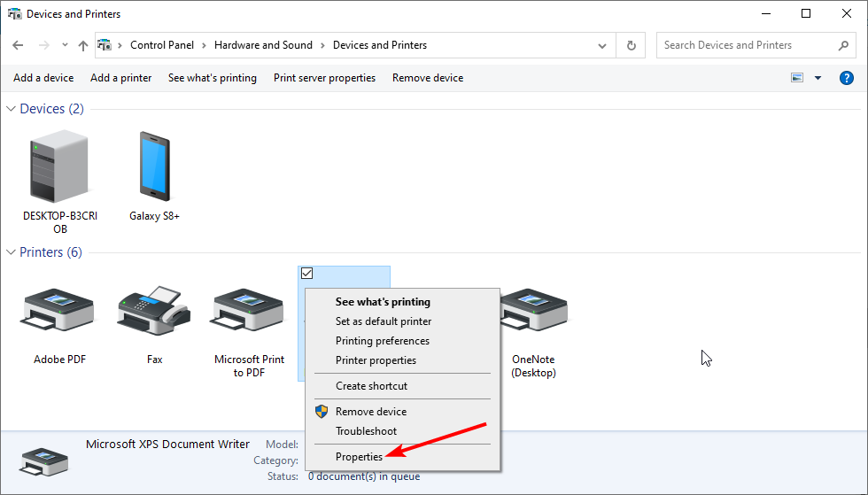The image size is (868, 495).
Task: Collapse the Devices (2) group
Action: [11, 109]
